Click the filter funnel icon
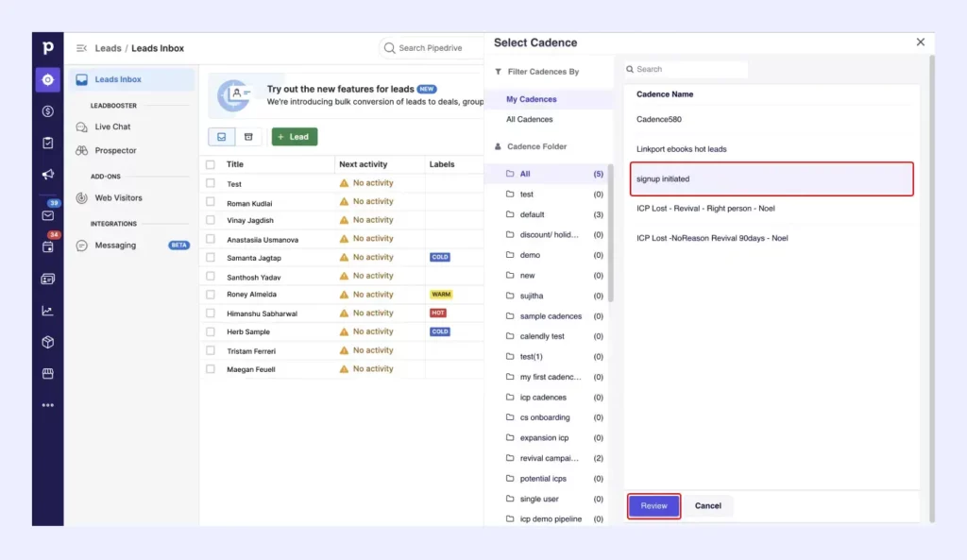 click(x=498, y=72)
